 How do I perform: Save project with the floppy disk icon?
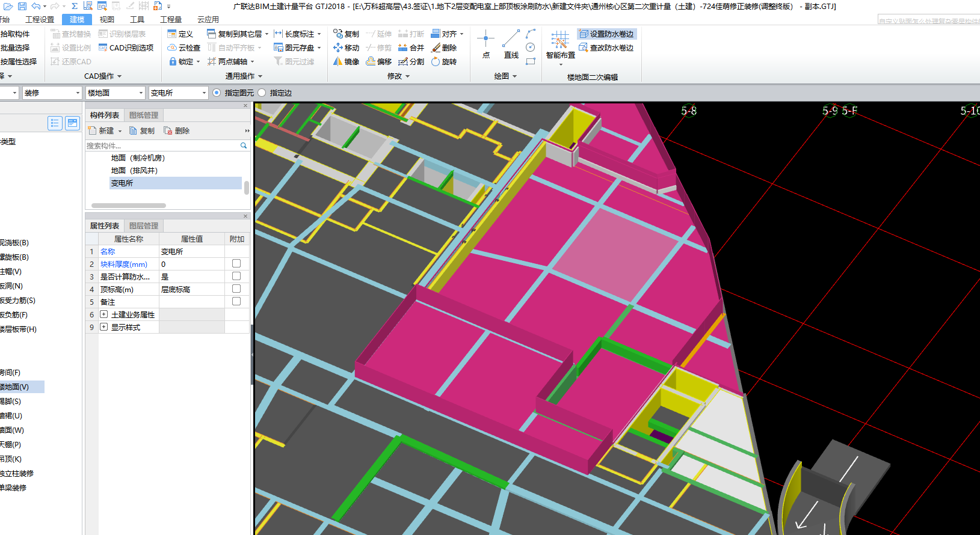tap(22, 6)
